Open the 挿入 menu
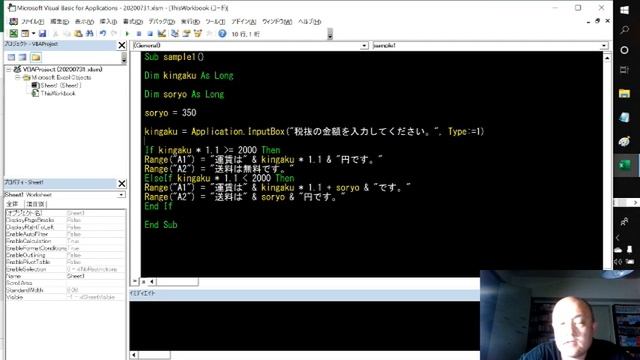This screenshot has width=640, height=360. (108, 22)
